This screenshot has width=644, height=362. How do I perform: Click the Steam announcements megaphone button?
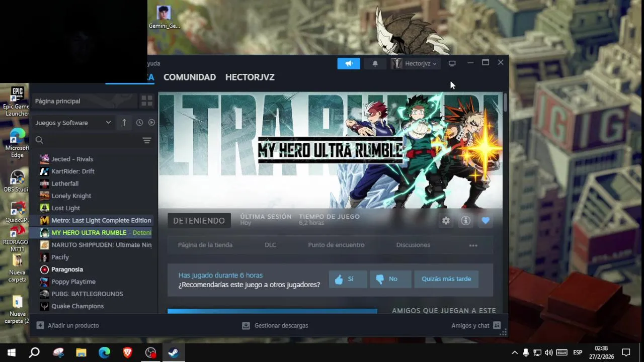[x=349, y=63]
